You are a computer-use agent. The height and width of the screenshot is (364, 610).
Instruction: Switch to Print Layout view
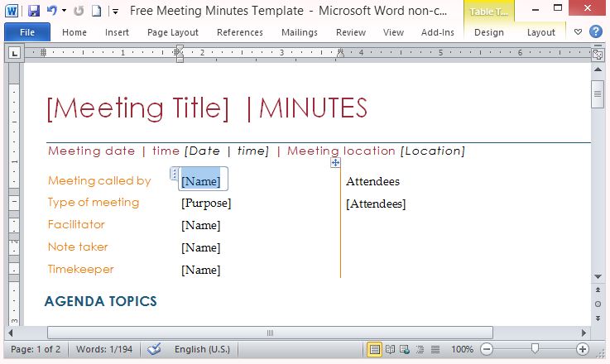(374, 349)
